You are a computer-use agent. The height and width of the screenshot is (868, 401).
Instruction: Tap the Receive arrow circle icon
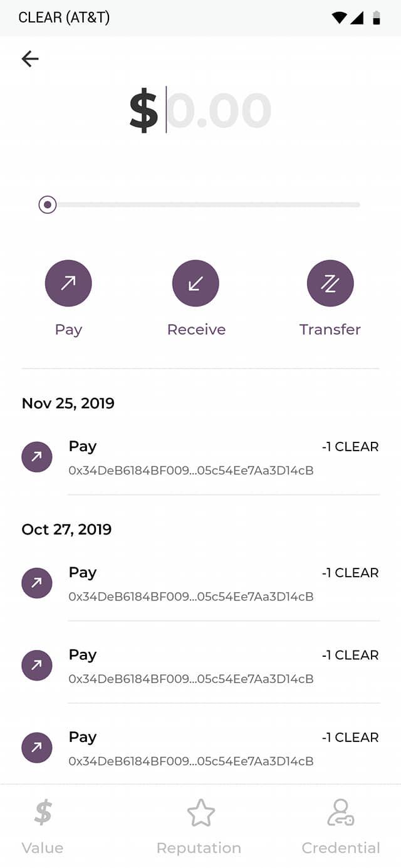(195, 283)
